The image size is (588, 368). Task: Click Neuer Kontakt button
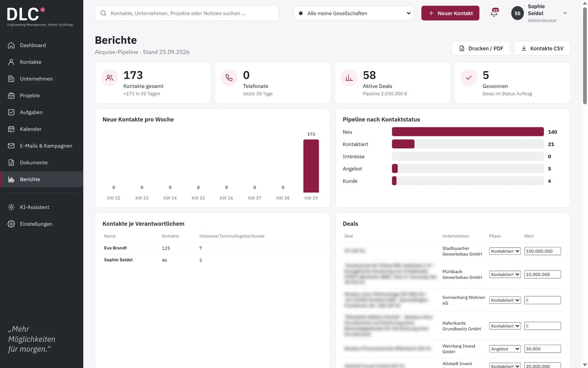pos(450,13)
